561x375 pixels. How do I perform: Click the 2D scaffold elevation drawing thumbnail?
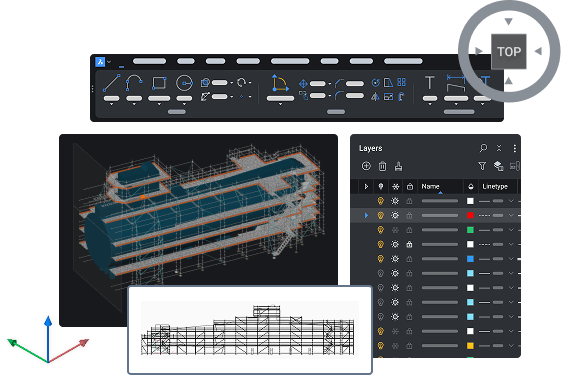(x=250, y=330)
